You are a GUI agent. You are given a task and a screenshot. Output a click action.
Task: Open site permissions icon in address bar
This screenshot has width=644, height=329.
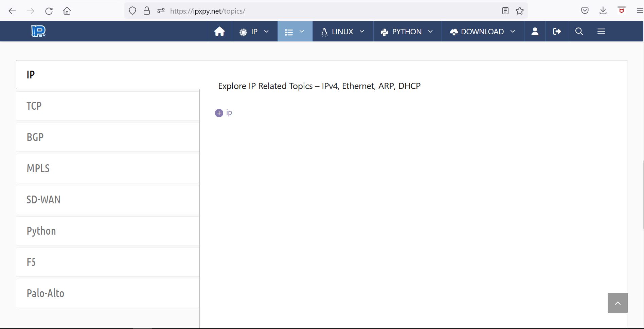point(161,11)
